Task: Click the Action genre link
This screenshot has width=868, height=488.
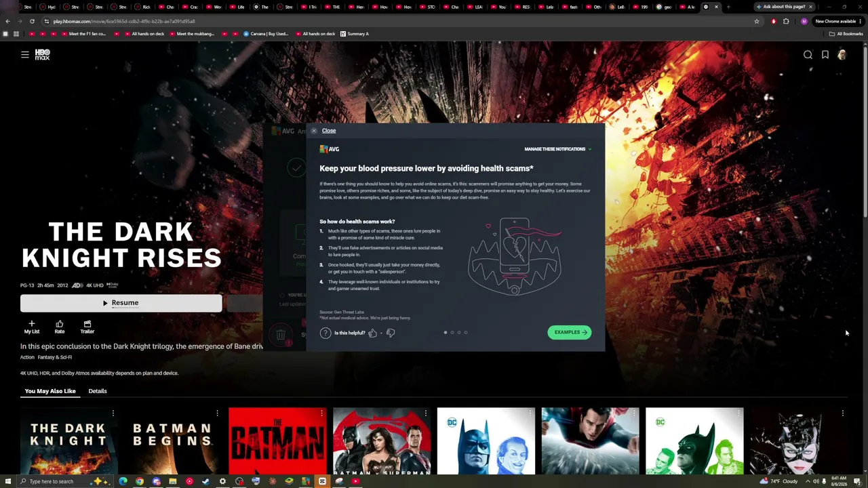Action: [27, 357]
